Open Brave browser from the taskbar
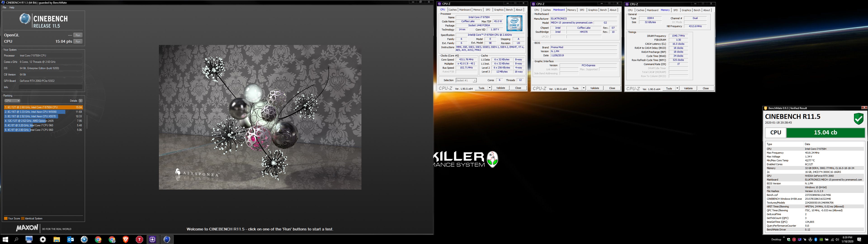This screenshot has width=868, height=244. [126, 239]
